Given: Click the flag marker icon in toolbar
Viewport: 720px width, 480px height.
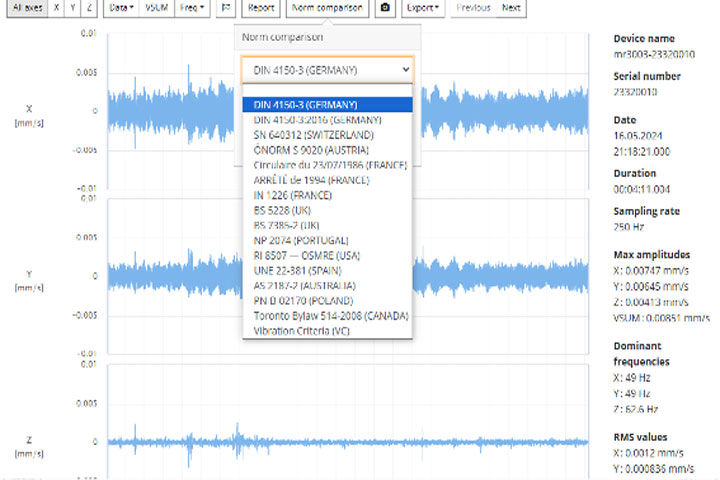Looking at the screenshot, I should pos(226,8).
